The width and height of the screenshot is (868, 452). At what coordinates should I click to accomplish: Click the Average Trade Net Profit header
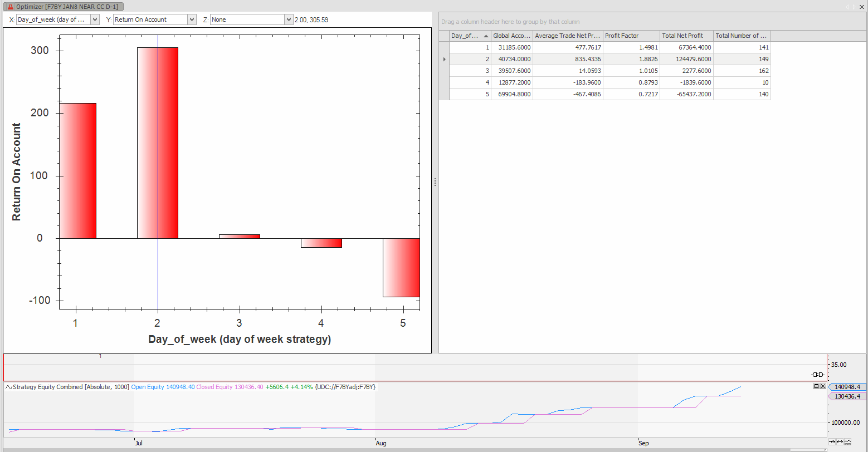tap(567, 36)
